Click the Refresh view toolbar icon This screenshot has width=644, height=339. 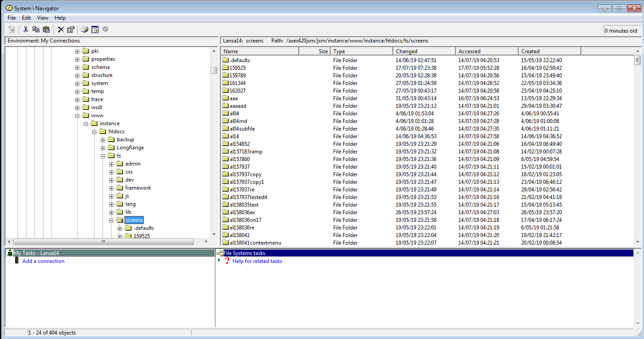coord(95,30)
